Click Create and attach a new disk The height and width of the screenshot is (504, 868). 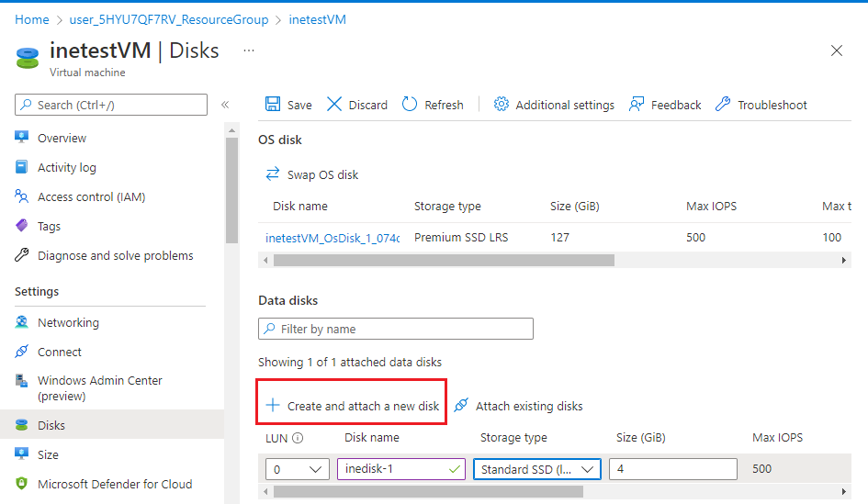[x=353, y=406]
